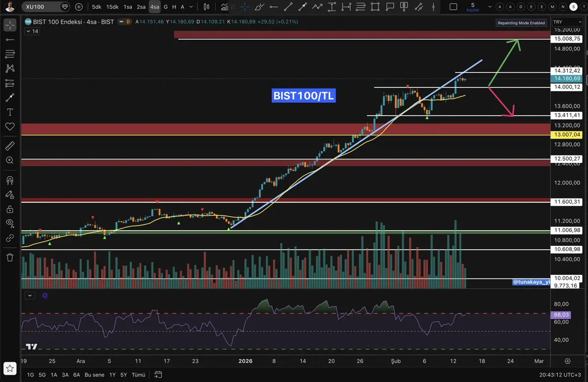588x382 pixels.
Task: Click the RSI value label 68,03
Action: tap(561, 315)
